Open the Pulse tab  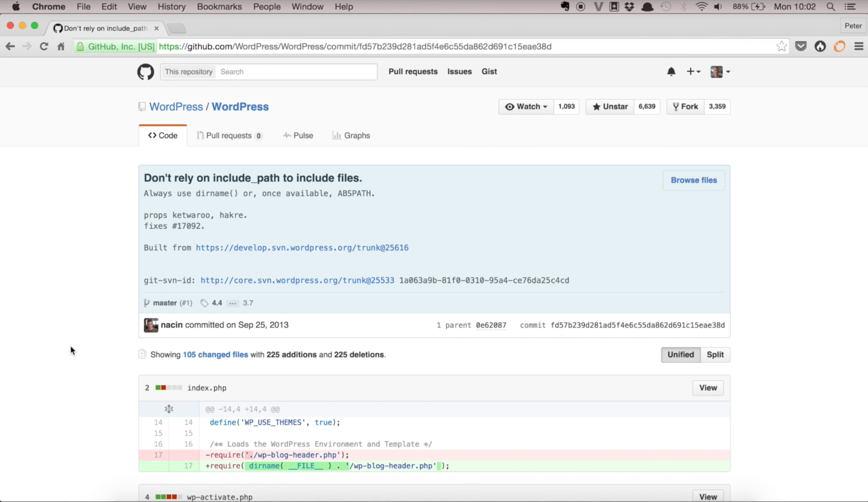coord(298,136)
